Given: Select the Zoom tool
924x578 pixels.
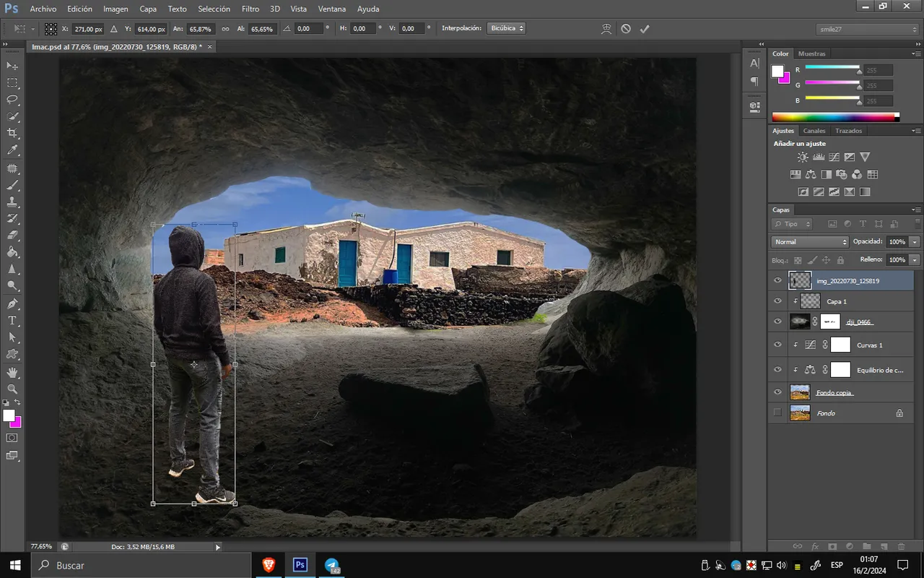Looking at the screenshot, I should (12, 389).
